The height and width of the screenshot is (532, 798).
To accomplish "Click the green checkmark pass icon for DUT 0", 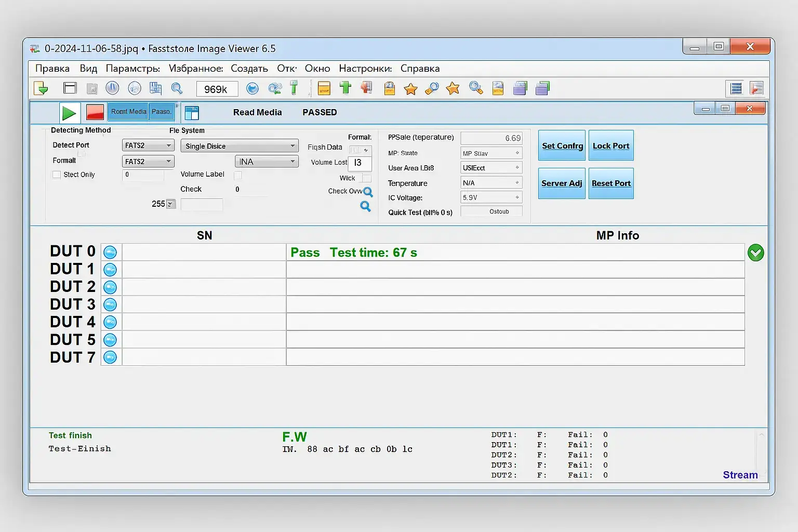I will [755, 253].
